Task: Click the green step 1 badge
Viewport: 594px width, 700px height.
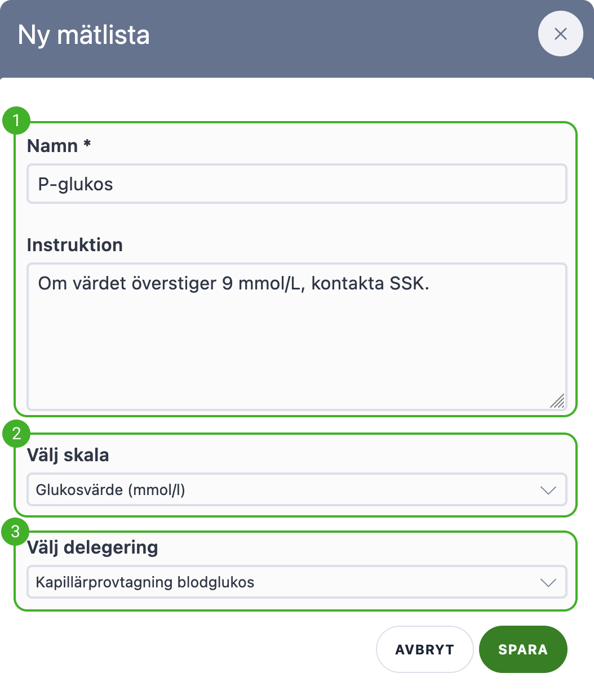Action: pyautogui.click(x=16, y=121)
